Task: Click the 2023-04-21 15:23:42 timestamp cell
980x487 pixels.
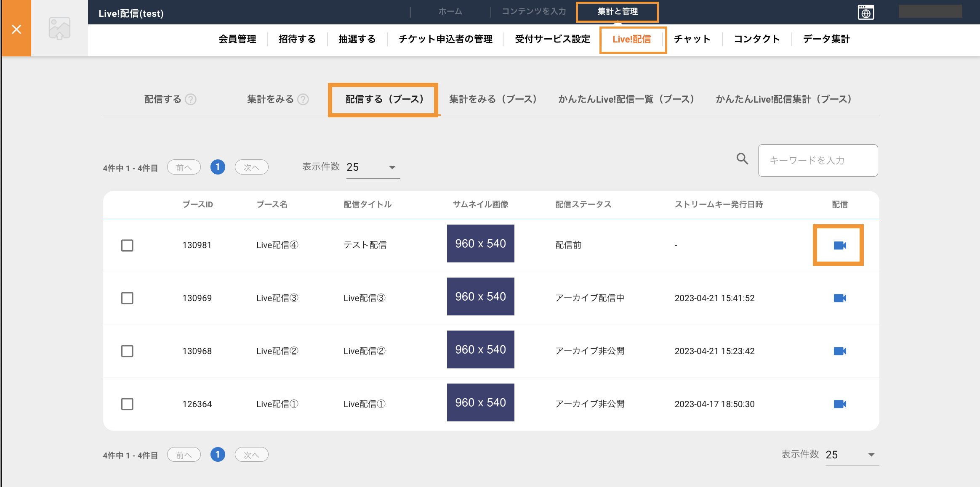Action: tap(715, 351)
